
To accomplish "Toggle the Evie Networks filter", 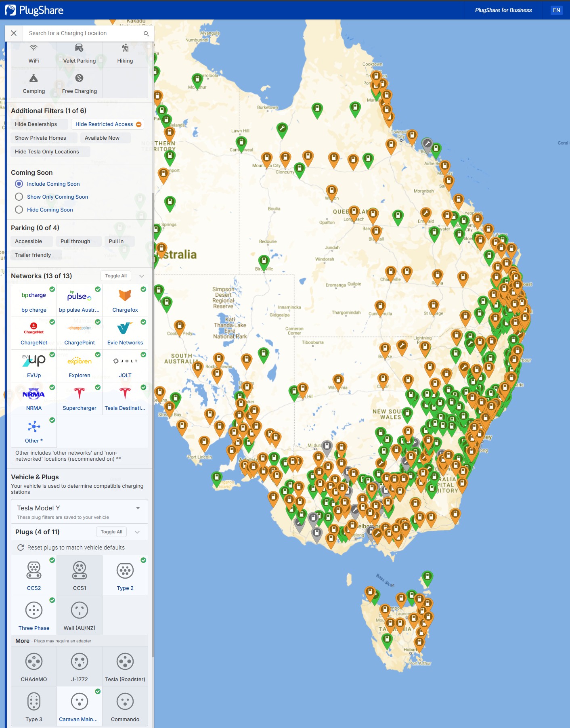I will pyautogui.click(x=125, y=333).
